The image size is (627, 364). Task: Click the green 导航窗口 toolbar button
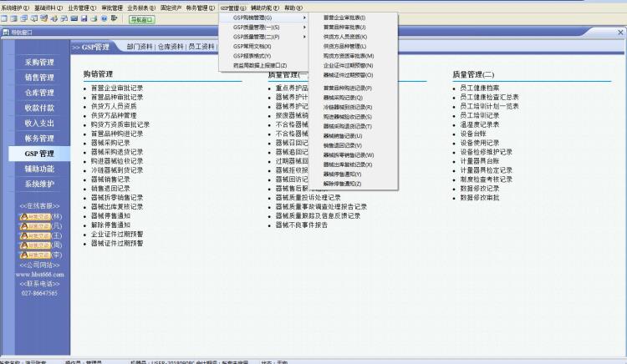pos(141,19)
